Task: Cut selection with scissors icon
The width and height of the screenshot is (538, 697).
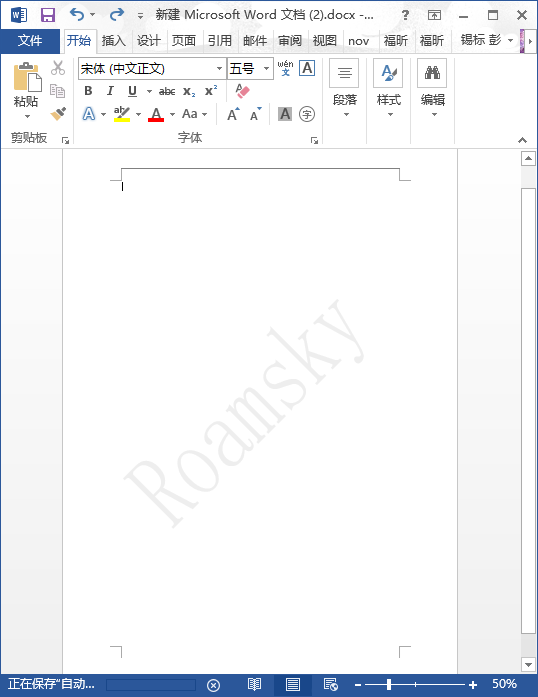Action: (x=58, y=68)
